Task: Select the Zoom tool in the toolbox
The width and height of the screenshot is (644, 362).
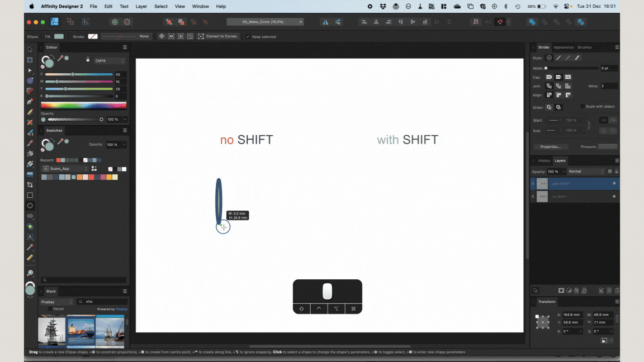Action: click(30, 273)
